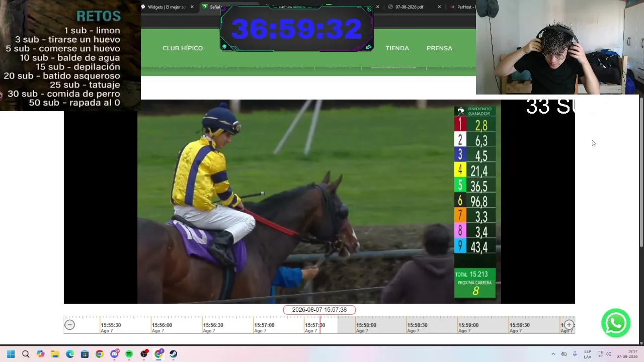Open Discord from the taskbar
Image resolution: width=644 pixels, height=362 pixels.
click(114, 354)
